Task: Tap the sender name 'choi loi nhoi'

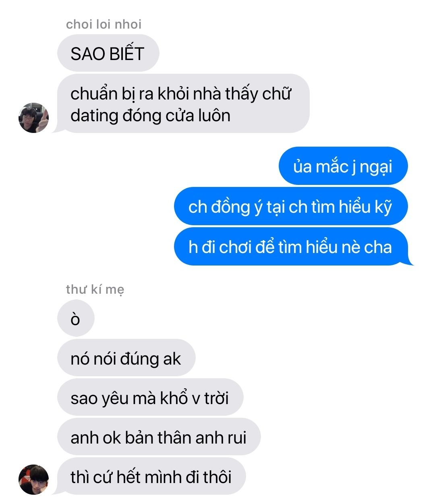Action: (104, 24)
